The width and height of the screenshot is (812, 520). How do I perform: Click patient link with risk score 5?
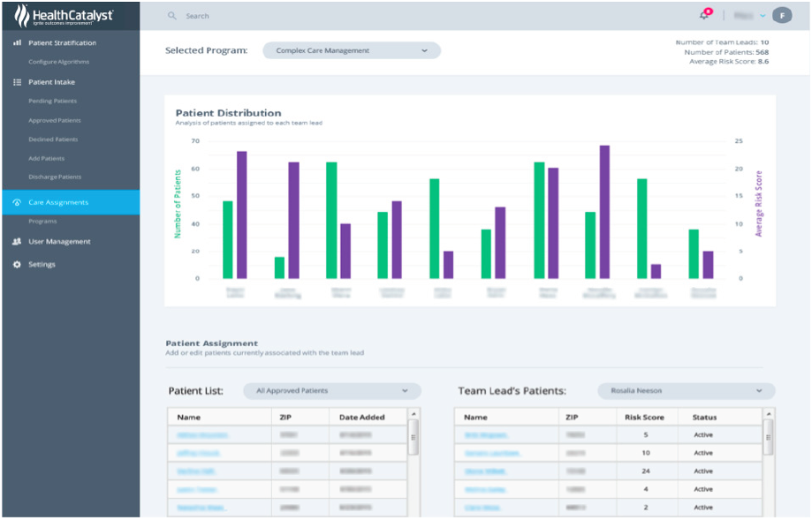tap(486, 435)
